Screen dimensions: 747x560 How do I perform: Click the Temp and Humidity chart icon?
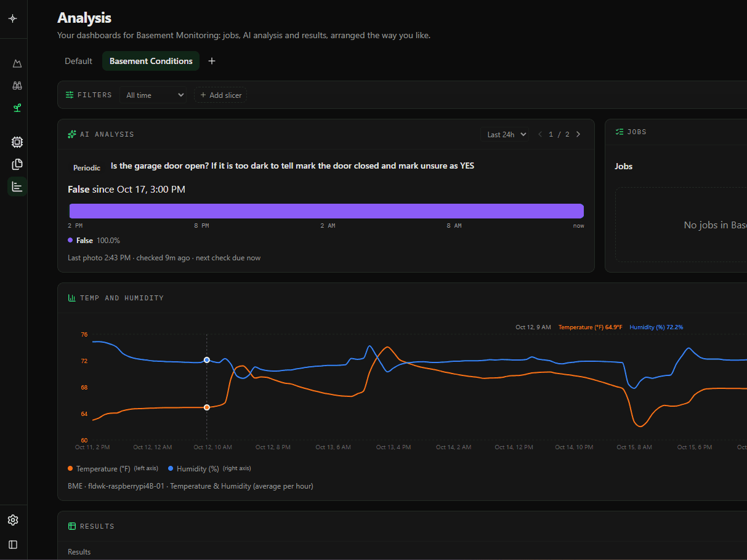coord(72,298)
